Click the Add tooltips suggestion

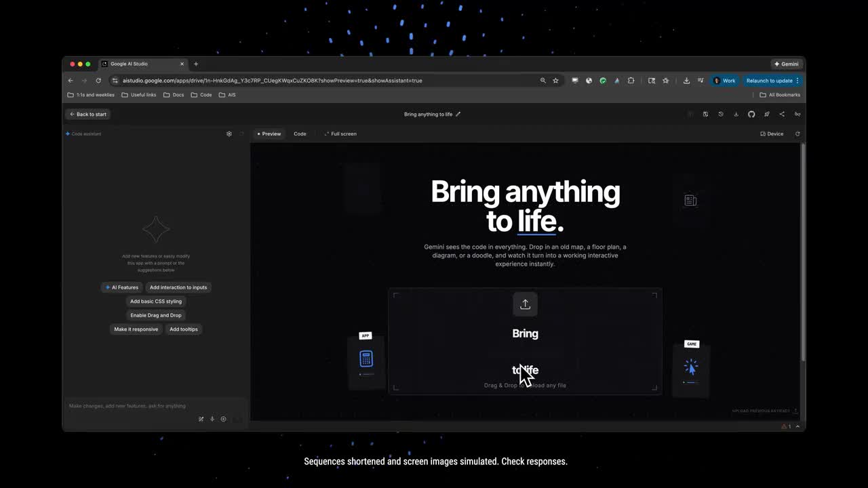tap(184, 329)
